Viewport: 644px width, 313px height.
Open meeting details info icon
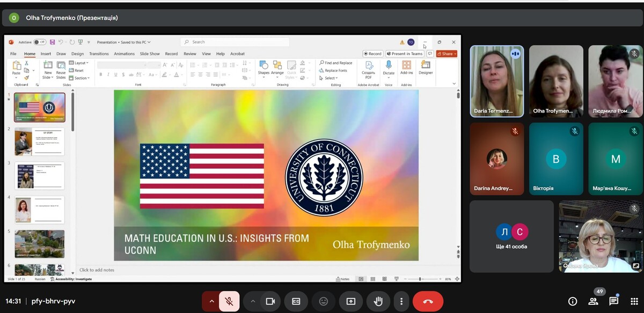(x=573, y=301)
